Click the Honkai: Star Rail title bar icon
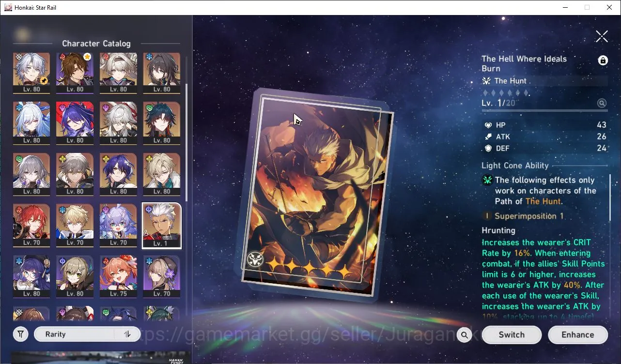The image size is (621, 364). (x=7, y=7)
